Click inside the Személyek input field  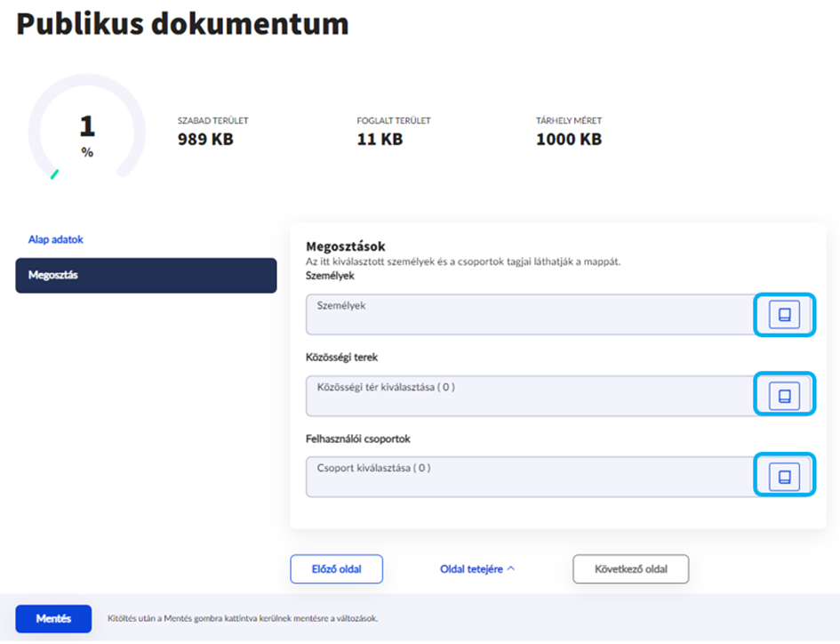point(529,315)
